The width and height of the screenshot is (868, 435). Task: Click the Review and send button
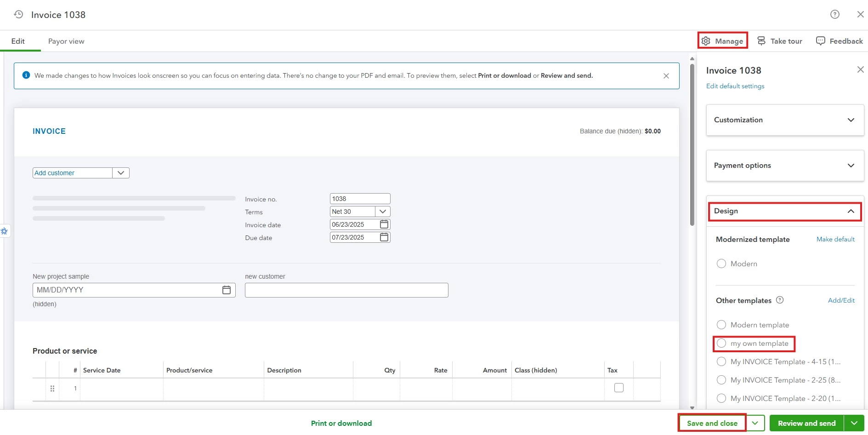pyautogui.click(x=807, y=423)
